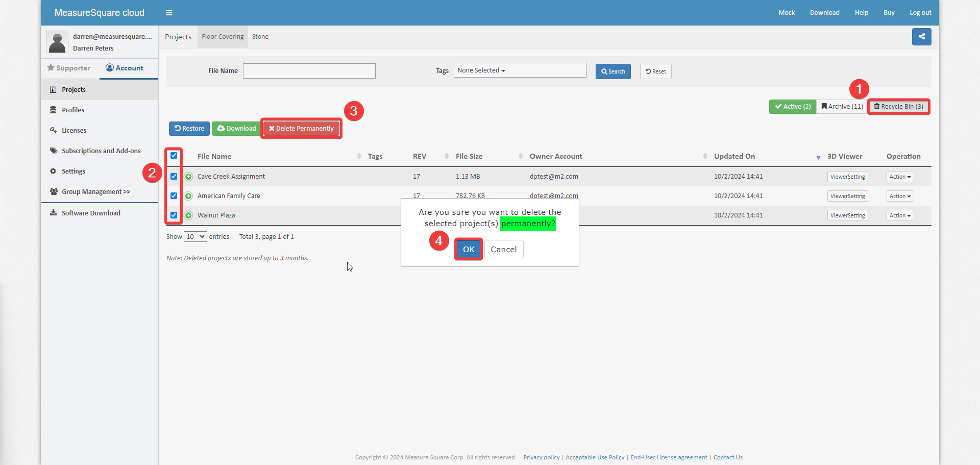The image size is (980, 465).
Task: Confirm deletion with OK
Action: pyautogui.click(x=469, y=250)
